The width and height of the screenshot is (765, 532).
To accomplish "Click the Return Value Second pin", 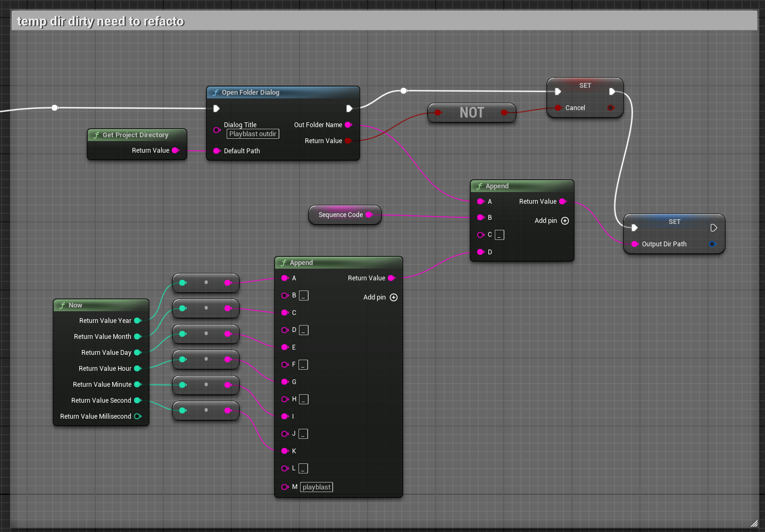I will coord(138,401).
